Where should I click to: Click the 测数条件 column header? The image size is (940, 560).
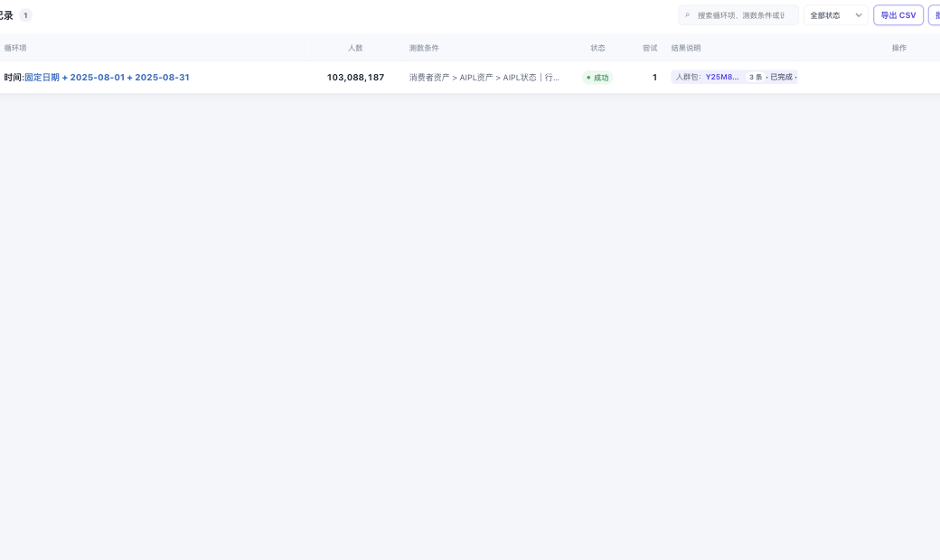point(424,48)
